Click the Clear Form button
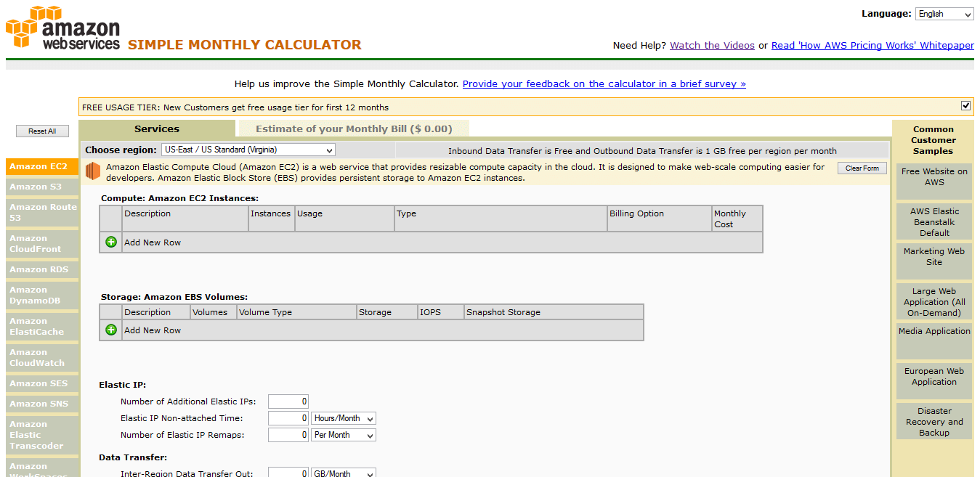Viewport: 980px width, 477px height. pos(862,168)
